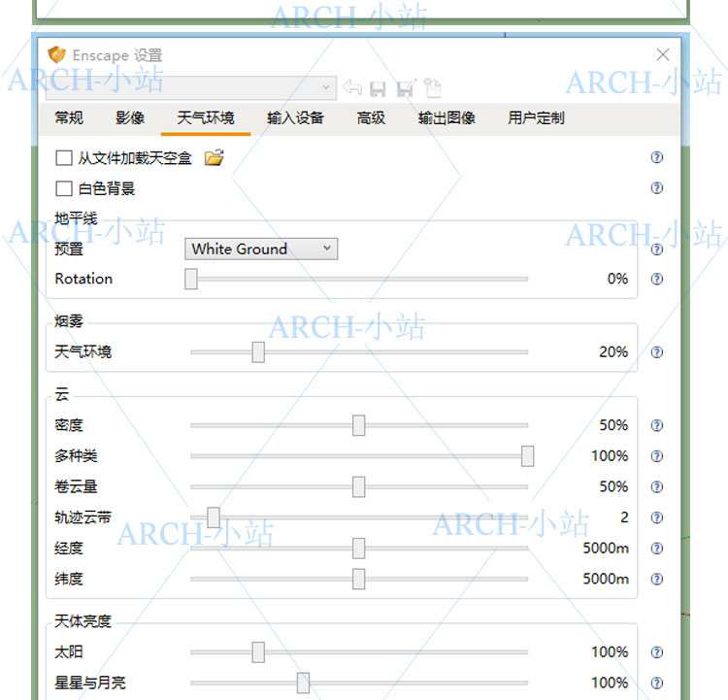This screenshot has width=728, height=700.
Task: Click the undo arrow icon in preset toolbar
Action: pos(352,88)
